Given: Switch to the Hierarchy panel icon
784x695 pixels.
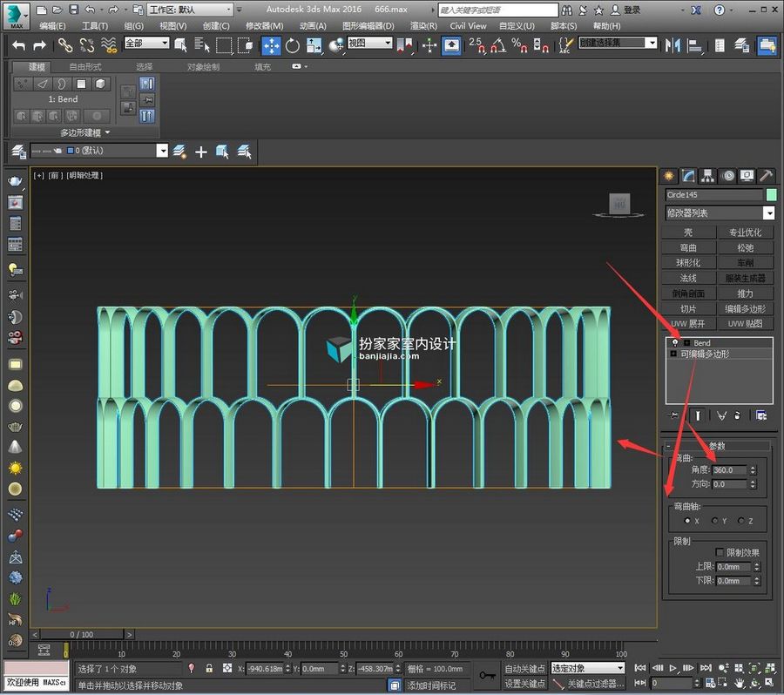Looking at the screenshot, I should [707, 176].
